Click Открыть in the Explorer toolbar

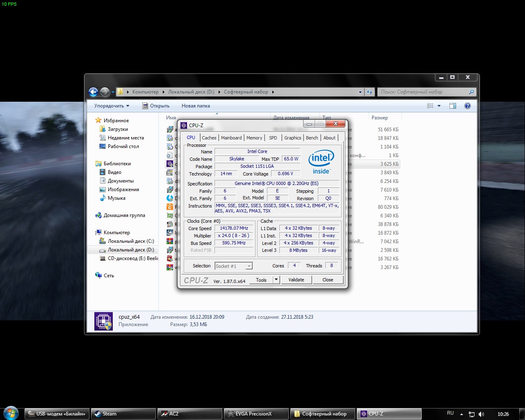[156, 106]
